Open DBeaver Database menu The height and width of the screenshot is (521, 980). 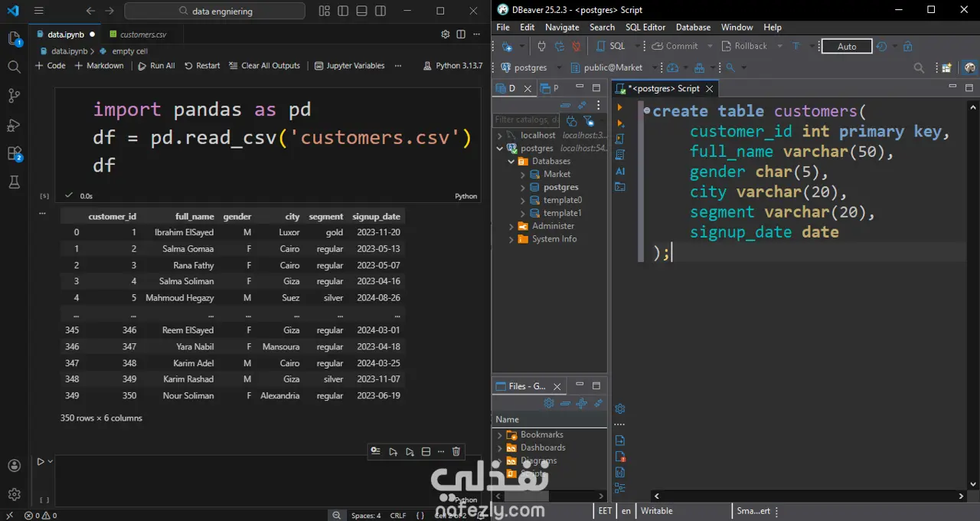tap(693, 27)
